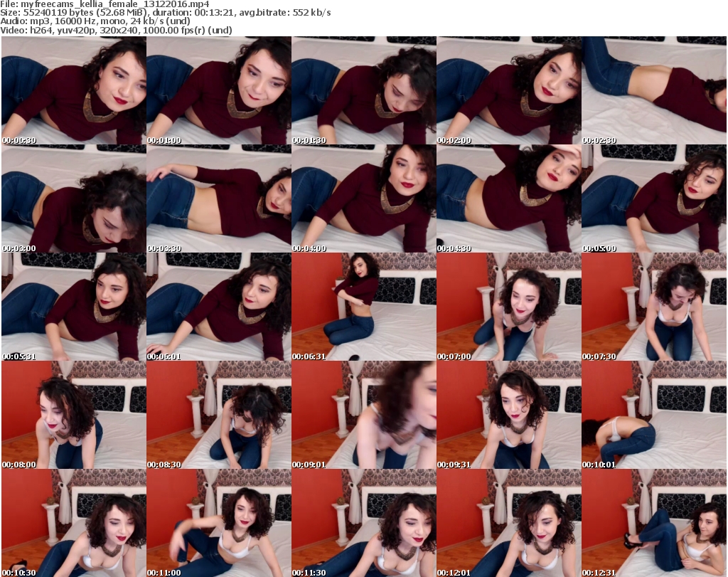Open the thumbnail timestamped 00:03:30

pyautogui.click(x=218, y=198)
